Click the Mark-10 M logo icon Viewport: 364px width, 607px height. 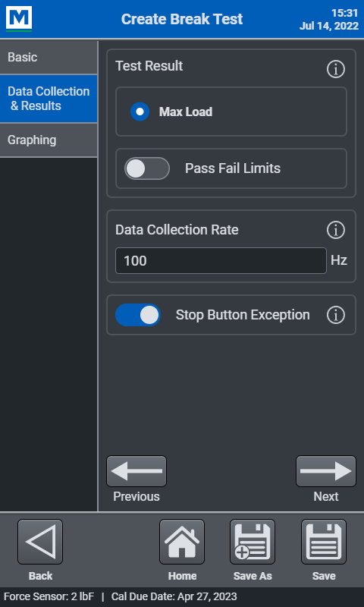(x=18, y=18)
